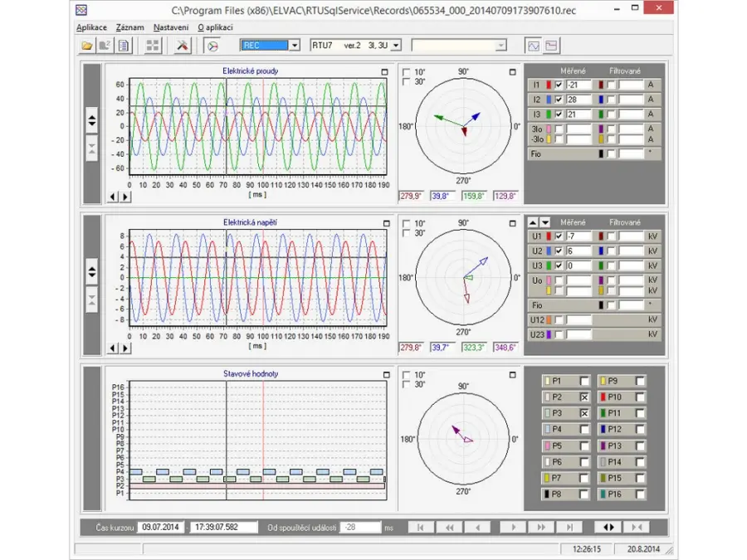Open the empty combo box in toolbar
Viewport: 747px width, 560px height.
(x=500, y=46)
